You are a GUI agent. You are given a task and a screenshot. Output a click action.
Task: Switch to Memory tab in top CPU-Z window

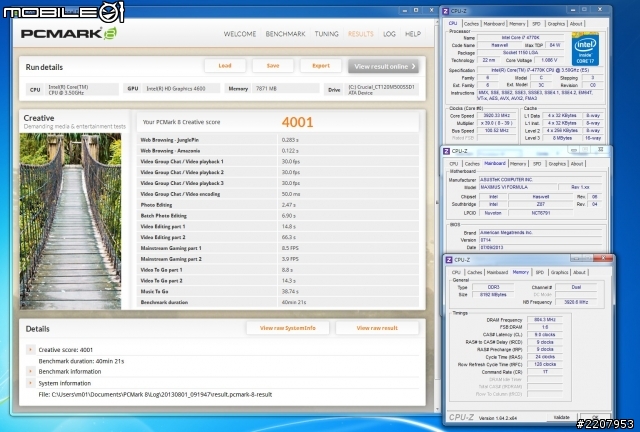[x=517, y=24]
